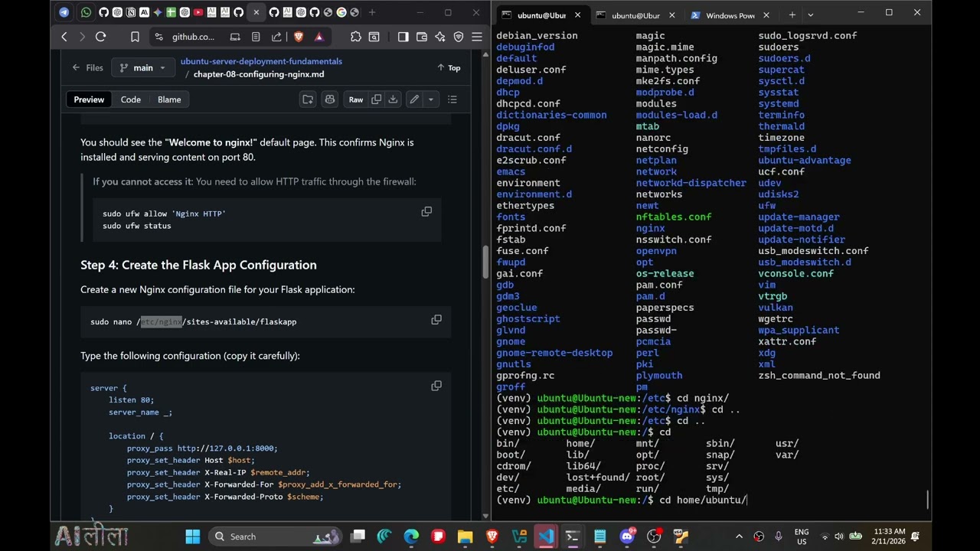Switch to the Code view tab

(130, 99)
